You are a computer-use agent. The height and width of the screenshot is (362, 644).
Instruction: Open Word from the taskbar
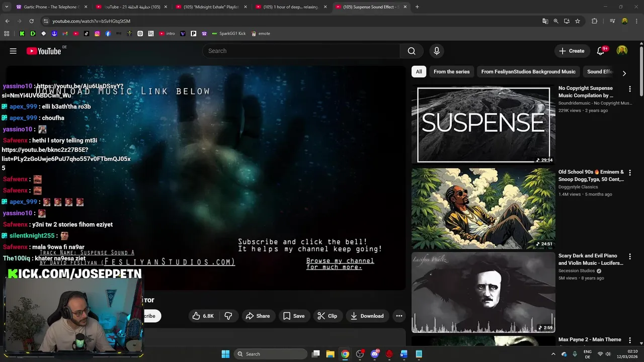click(404, 354)
